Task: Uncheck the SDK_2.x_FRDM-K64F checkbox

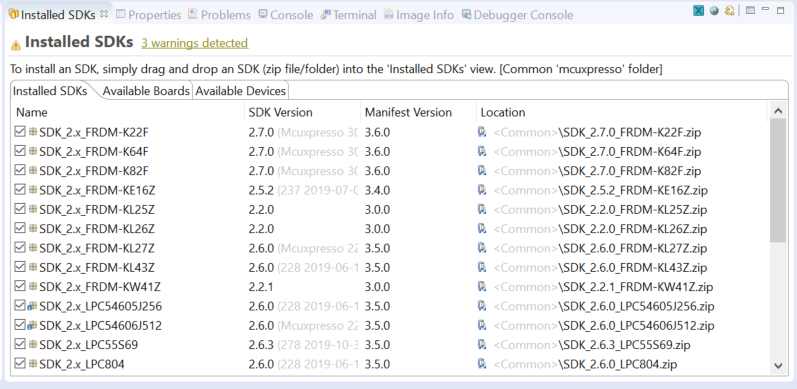Action: pyautogui.click(x=20, y=151)
